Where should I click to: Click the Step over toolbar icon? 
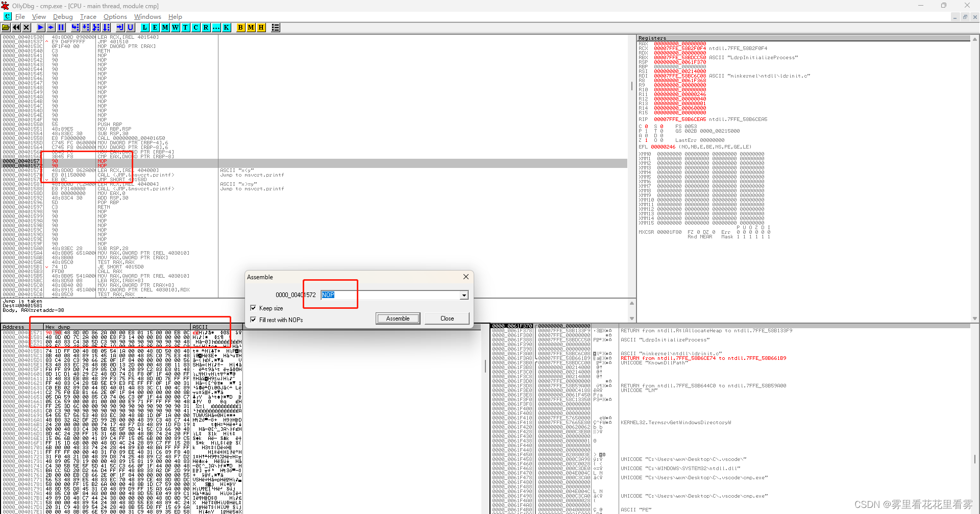click(86, 28)
